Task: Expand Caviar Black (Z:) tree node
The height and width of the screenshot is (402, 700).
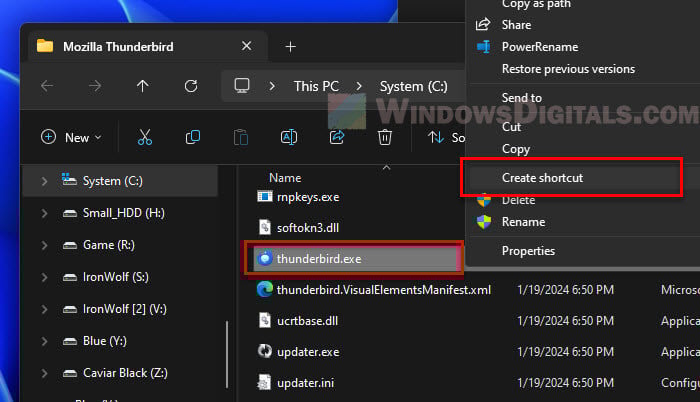Action: tap(44, 373)
